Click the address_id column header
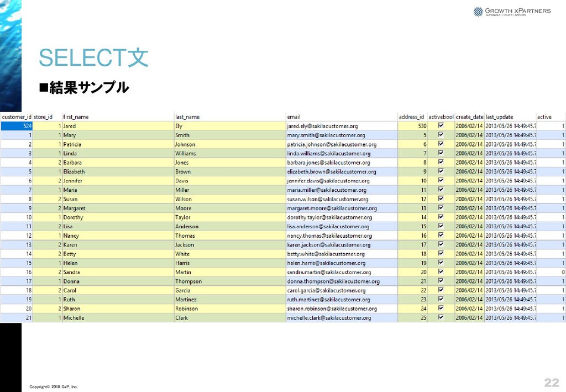Viewport: 566px width, 392px height. (x=412, y=117)
